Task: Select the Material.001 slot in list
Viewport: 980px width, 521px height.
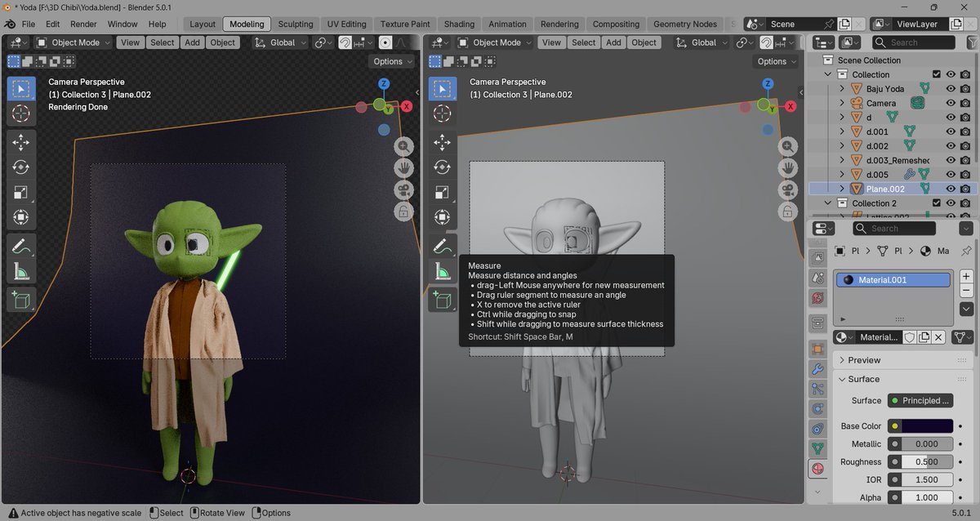Action: pyautogui.click(x=893, y=280)
